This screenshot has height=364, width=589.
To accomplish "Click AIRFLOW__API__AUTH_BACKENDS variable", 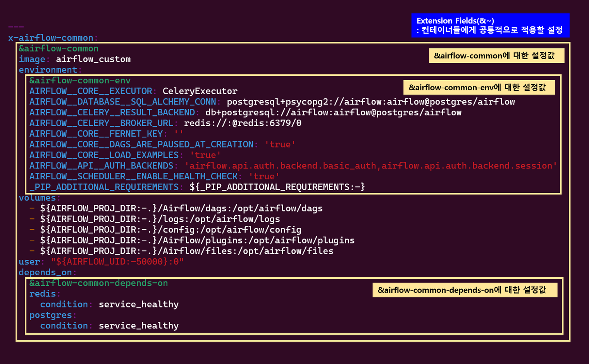I will 102,166.
